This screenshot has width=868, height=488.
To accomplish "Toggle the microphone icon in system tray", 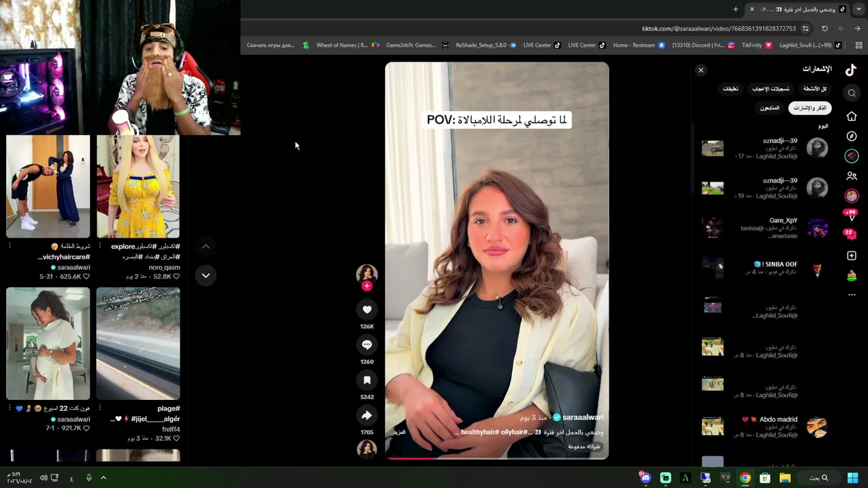I will [x=88, y=478].
